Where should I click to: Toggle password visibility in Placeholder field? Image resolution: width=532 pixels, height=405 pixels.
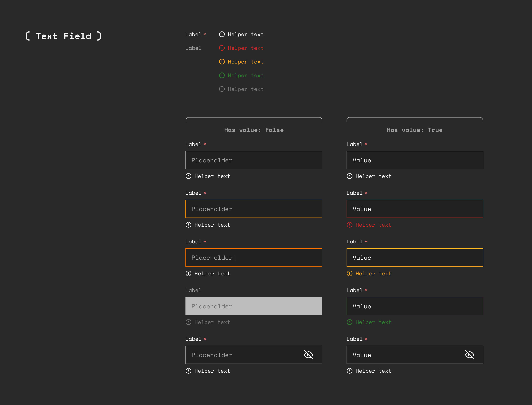(308, 355)
